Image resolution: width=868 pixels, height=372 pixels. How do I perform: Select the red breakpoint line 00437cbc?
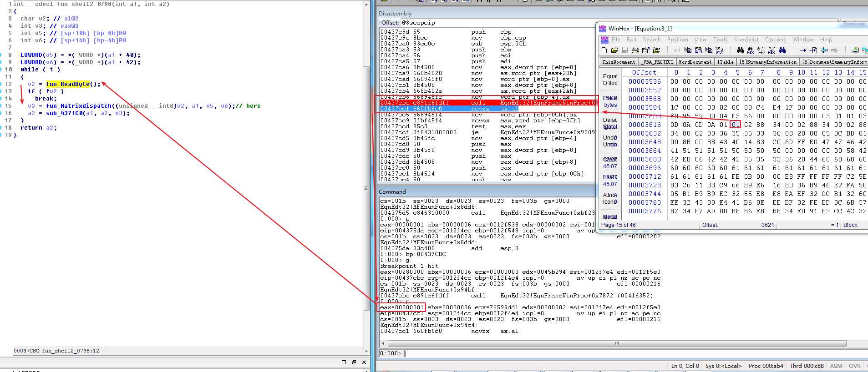coord(487,103)
